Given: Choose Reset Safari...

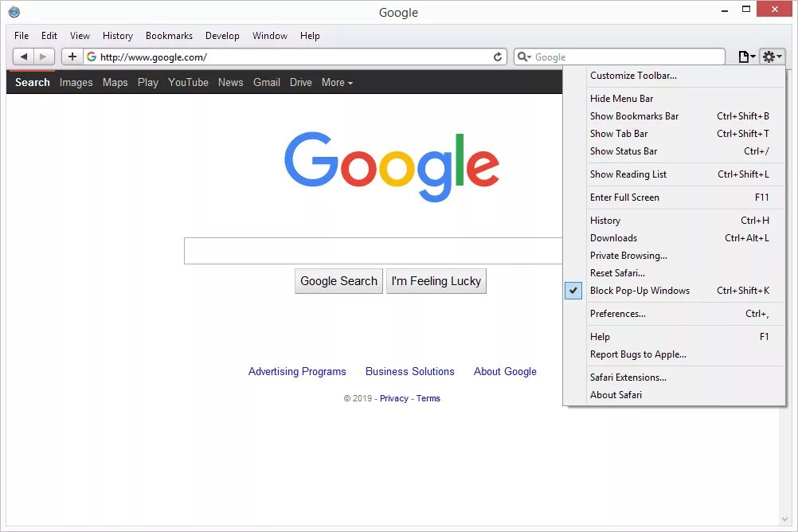Looking at the screenshot, I should point(675,273).
